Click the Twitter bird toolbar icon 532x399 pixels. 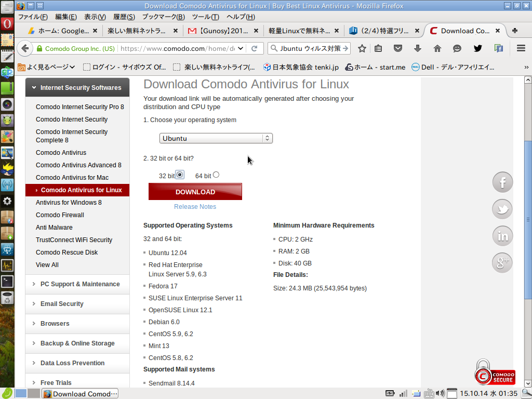coord(478,48)
